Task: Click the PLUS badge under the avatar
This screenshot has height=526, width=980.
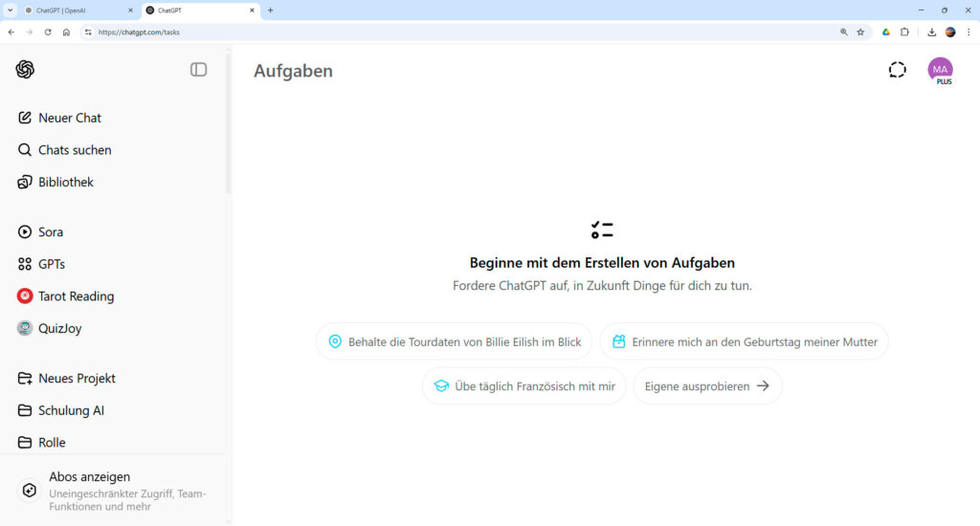Action: click(x=944, y=82)
